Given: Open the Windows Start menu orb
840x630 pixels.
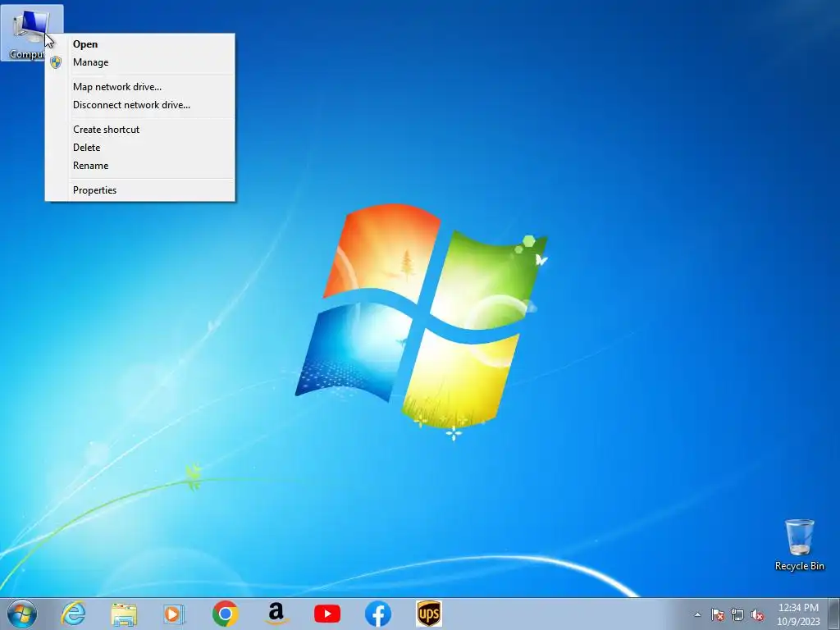Looking at the screenshot, I should click(22, 614).
